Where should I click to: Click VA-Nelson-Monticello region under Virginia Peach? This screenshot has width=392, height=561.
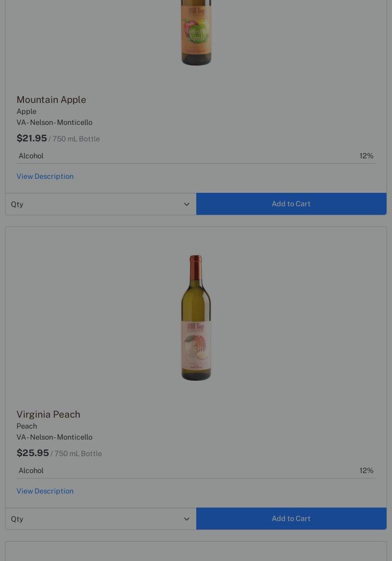point(54,437)
